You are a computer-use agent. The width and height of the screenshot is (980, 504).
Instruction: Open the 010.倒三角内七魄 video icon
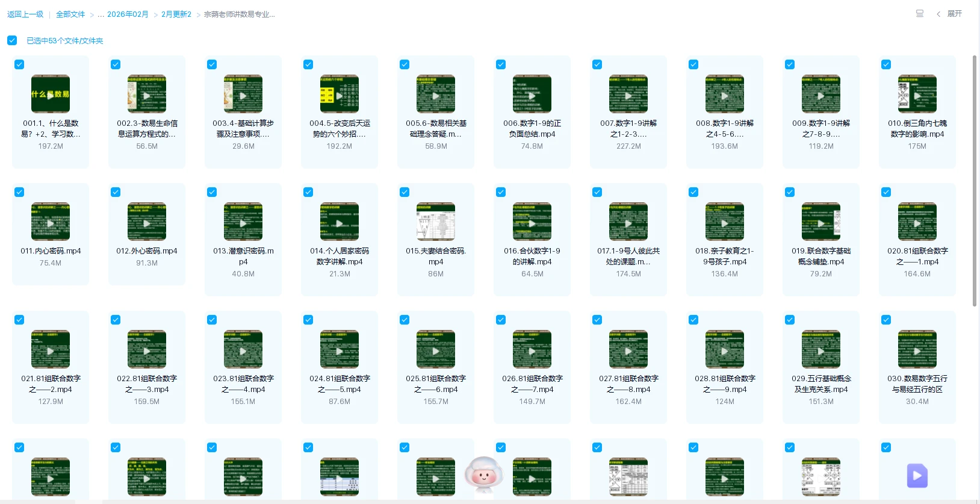[917, 94]
